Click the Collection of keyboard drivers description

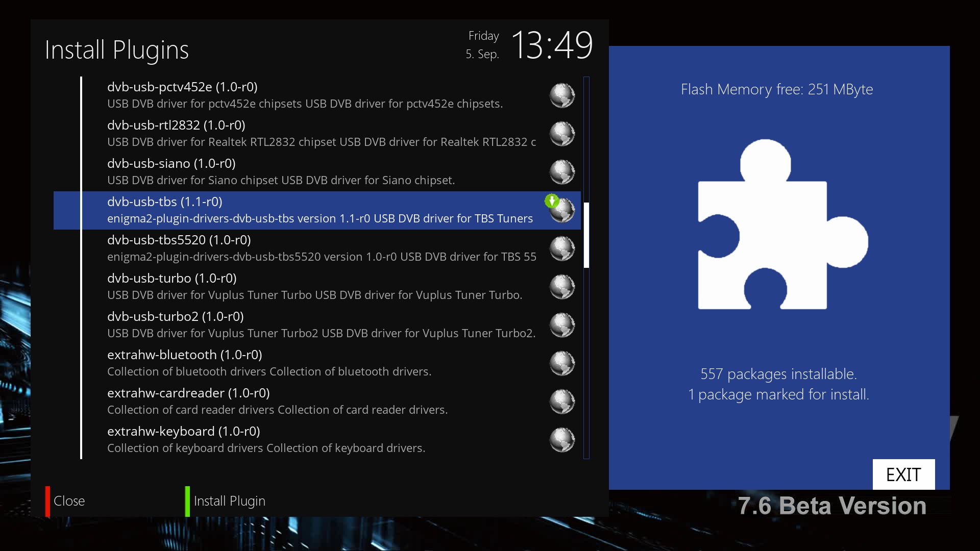click(266, 448)
